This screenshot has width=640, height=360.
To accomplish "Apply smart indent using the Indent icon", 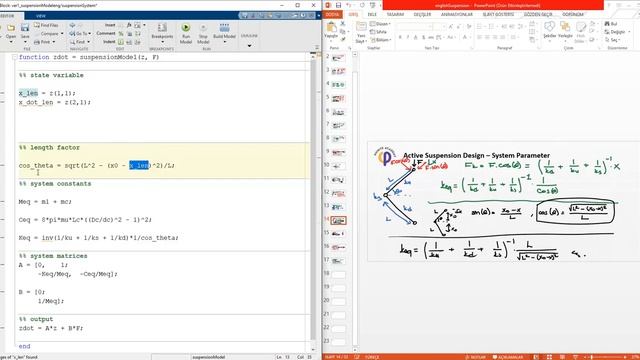I will (121, 42).
